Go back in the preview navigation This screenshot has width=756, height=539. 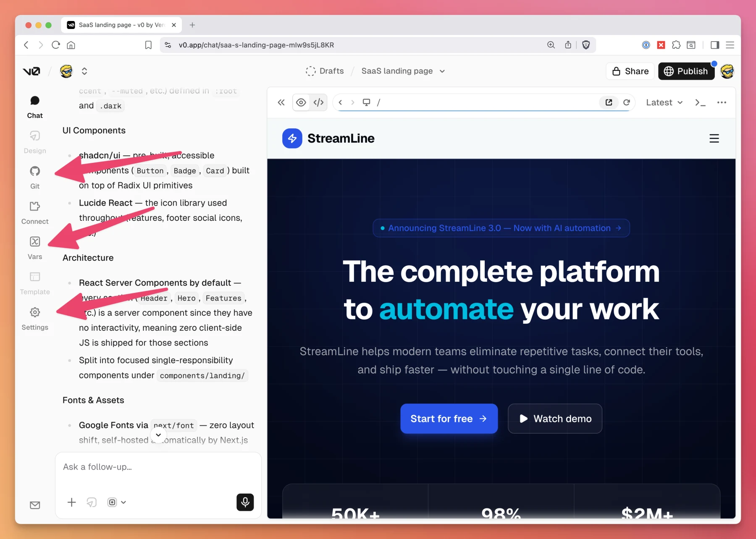340,102
